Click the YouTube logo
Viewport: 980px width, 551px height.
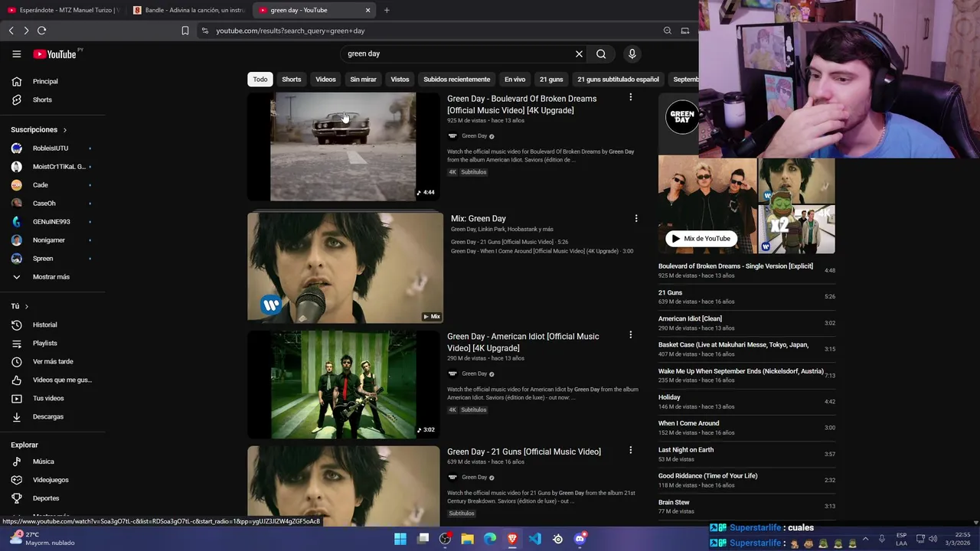(x=55, y=54)
